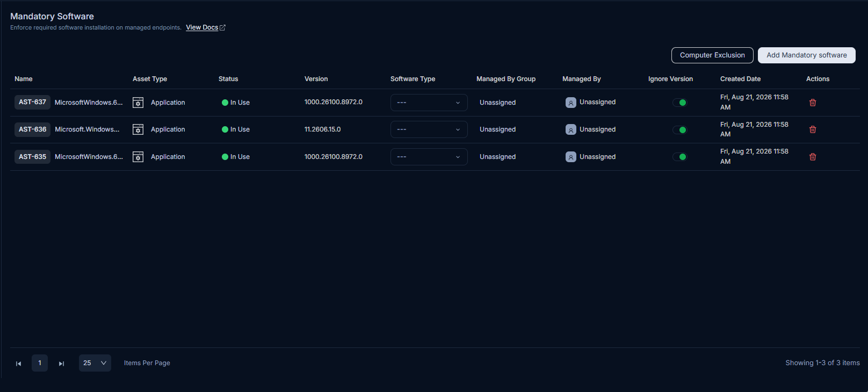This screenshot has height=392, width=868.
Task: Click the Actions column header
Action: [x=818, y=79]
